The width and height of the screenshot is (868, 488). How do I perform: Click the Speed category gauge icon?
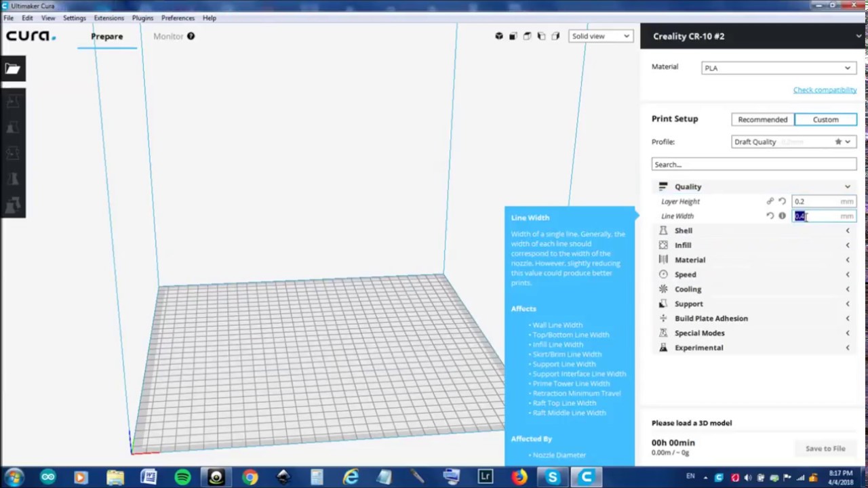coord(663,274)
